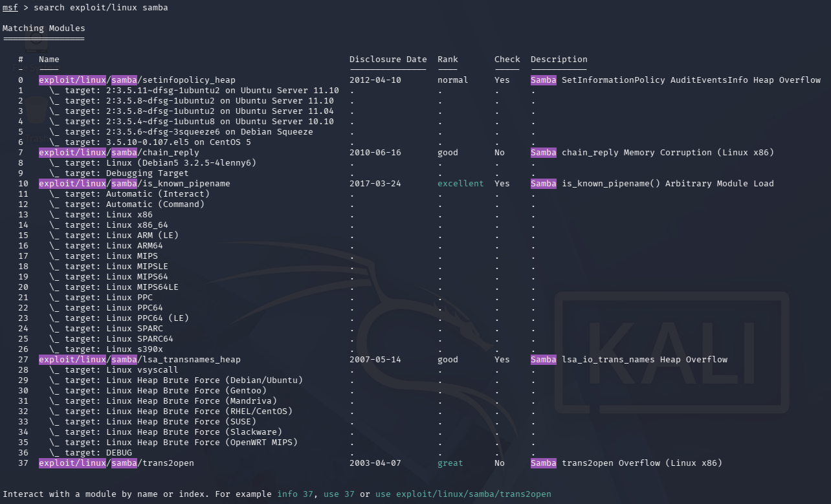Viewport: 831px width, 504px height.
Task: Select the 'Debugging Target' line
Action: click(x=147, y=173)
